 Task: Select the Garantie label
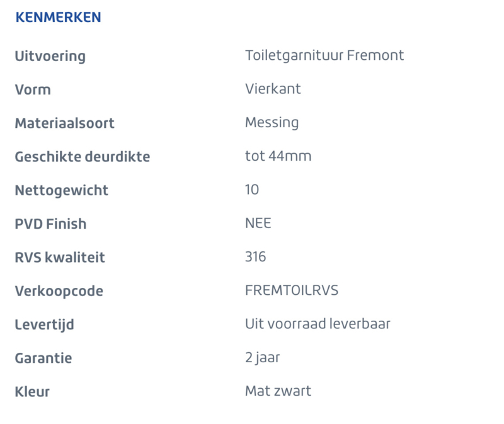point(43,358)
